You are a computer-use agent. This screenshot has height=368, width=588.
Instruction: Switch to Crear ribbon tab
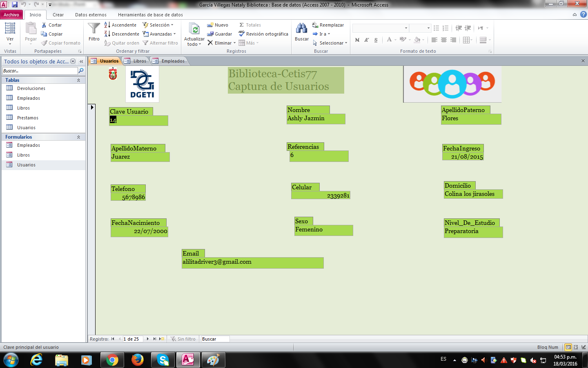tap(58, 15)
